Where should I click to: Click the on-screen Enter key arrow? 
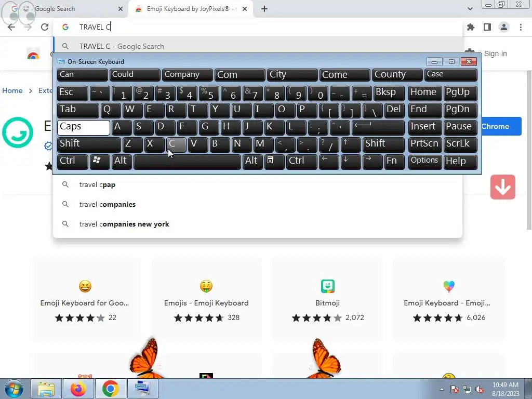378,127
